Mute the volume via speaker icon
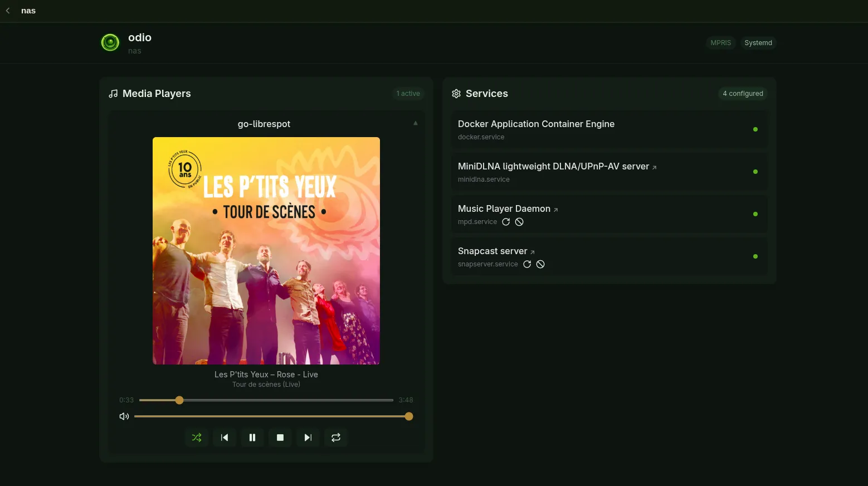The width and height of the screenshot is (868, 486). pyautogui.click(x=124, y=416)
